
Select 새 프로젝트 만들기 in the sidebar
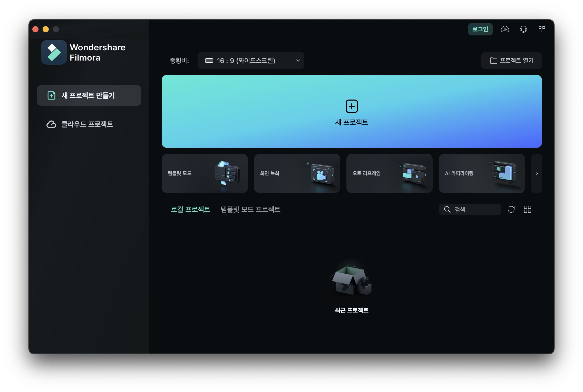click(x=89, y=95)
